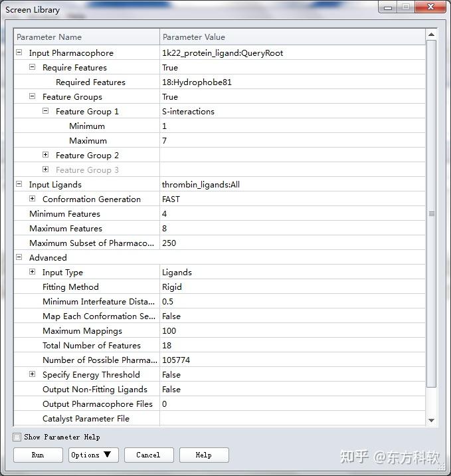451x476 pixels.
Task: Click the Maximum Mappings value 100
Action: pyautogui.click(x=169, y=330)
